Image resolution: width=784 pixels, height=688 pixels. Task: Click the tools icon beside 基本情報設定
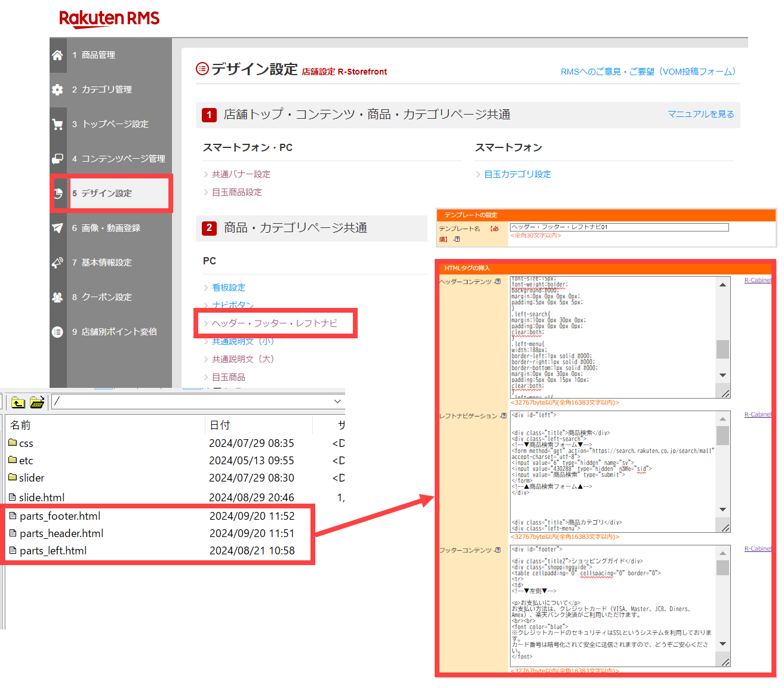coord(57,263)
